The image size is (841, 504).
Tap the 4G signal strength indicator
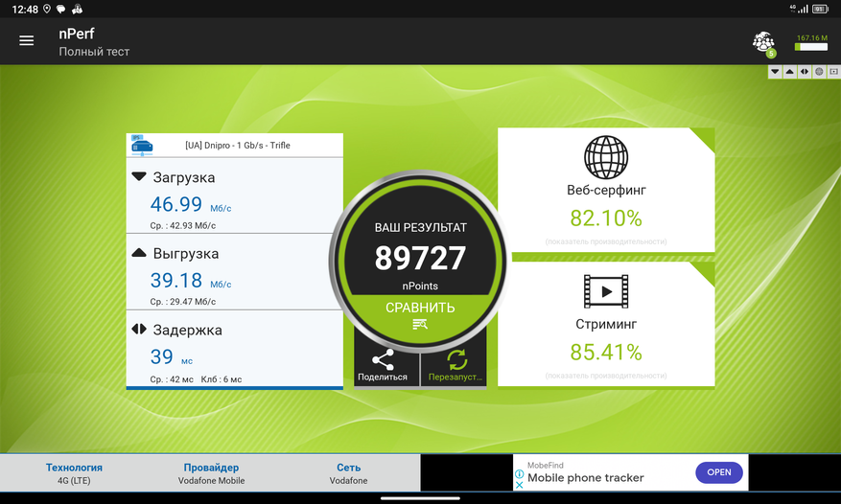[799, 9]
